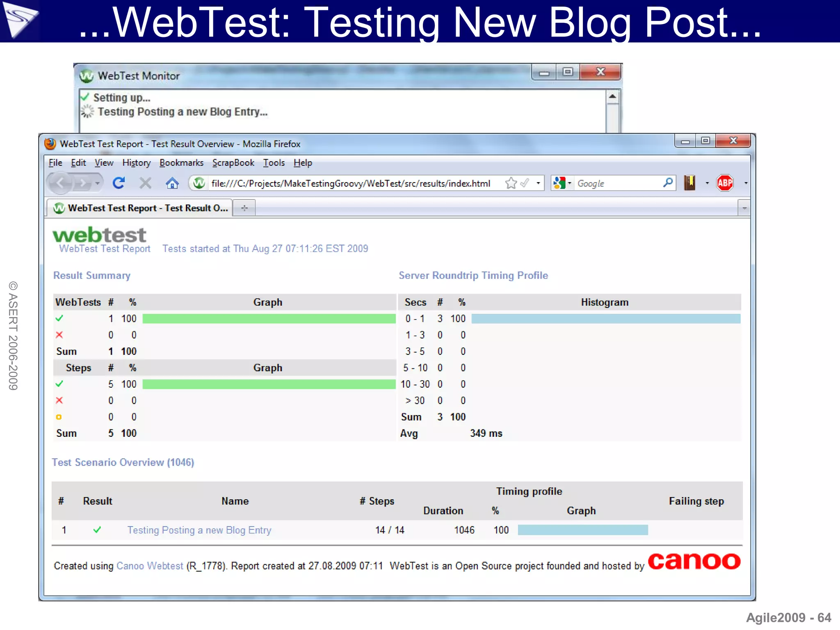Open the back/forward history dropdown arrow

(98, 183)
